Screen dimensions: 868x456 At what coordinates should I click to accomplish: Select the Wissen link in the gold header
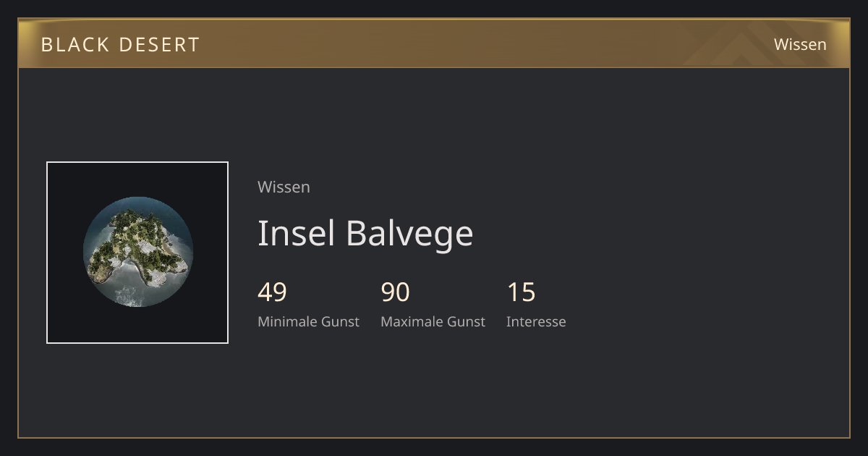point(800,44)
